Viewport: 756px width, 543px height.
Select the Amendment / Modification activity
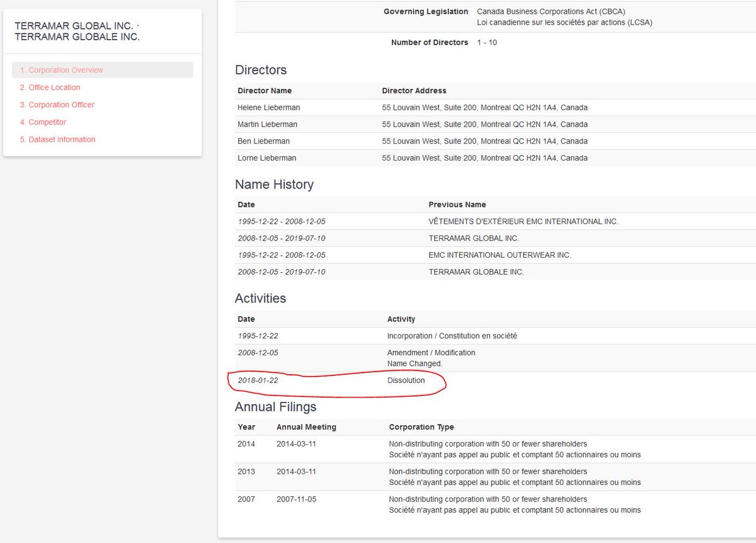(431, 353)
